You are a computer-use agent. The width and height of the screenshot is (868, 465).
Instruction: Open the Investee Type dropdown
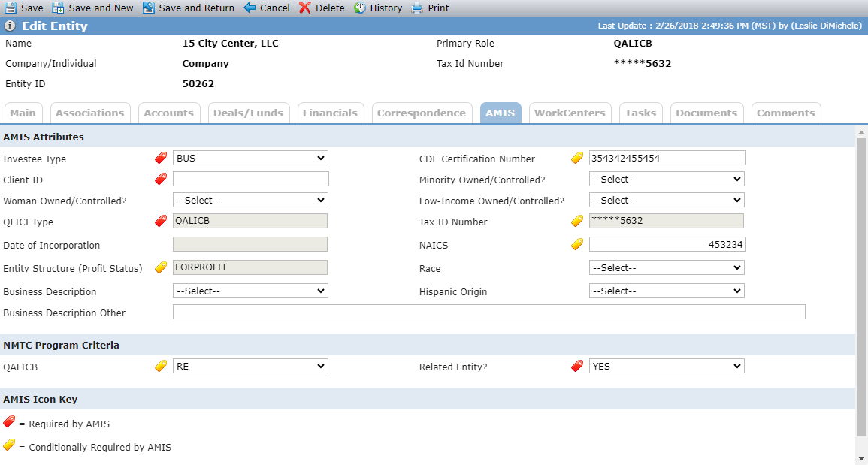point(250,158)
